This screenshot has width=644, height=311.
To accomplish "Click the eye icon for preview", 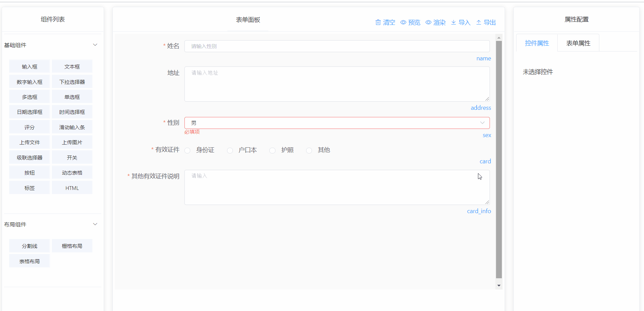I will click(x=403, y=23).
